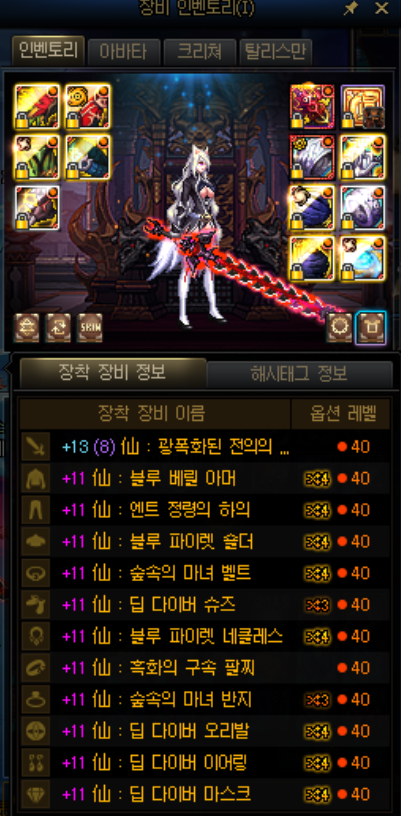Switch to 해시태그 정보 tab
Screen dimensions: 401x816
(300, 374)
